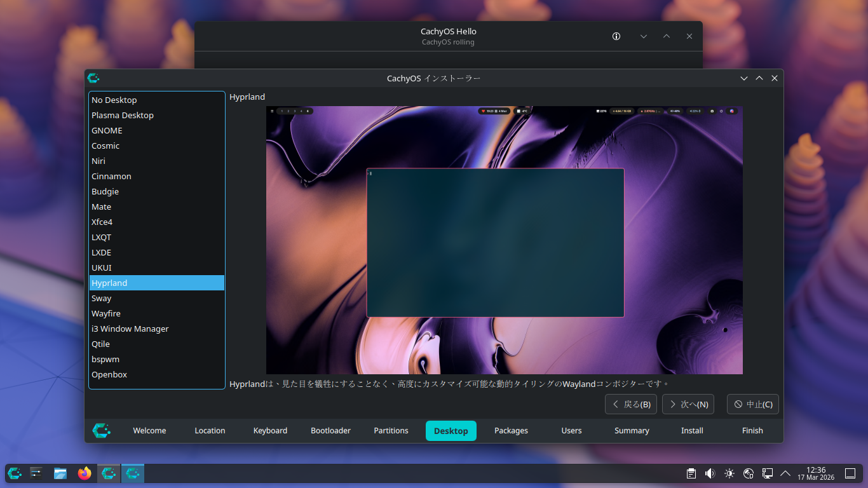The image size is (868, 488).
Task: Click the Install step
Action: point(692,431)
